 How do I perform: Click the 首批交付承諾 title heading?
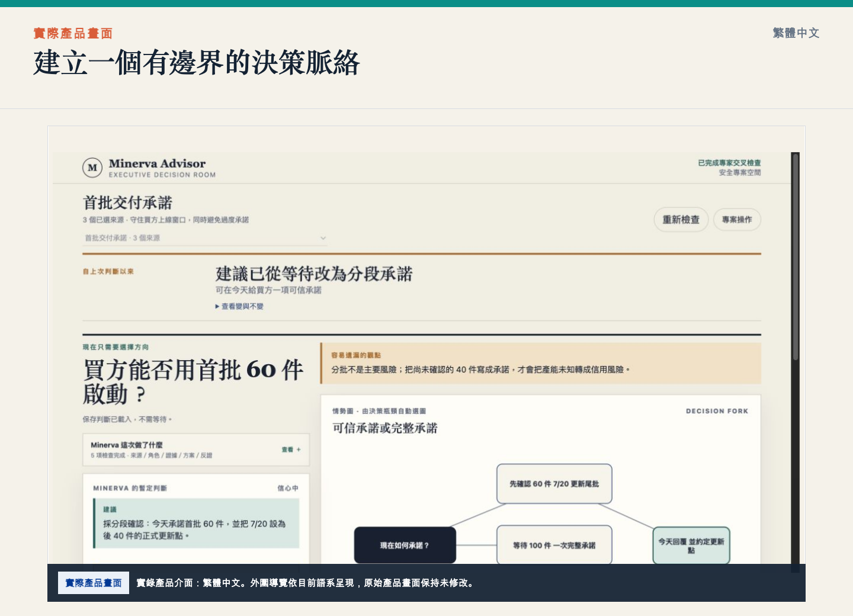pos(127,203)
